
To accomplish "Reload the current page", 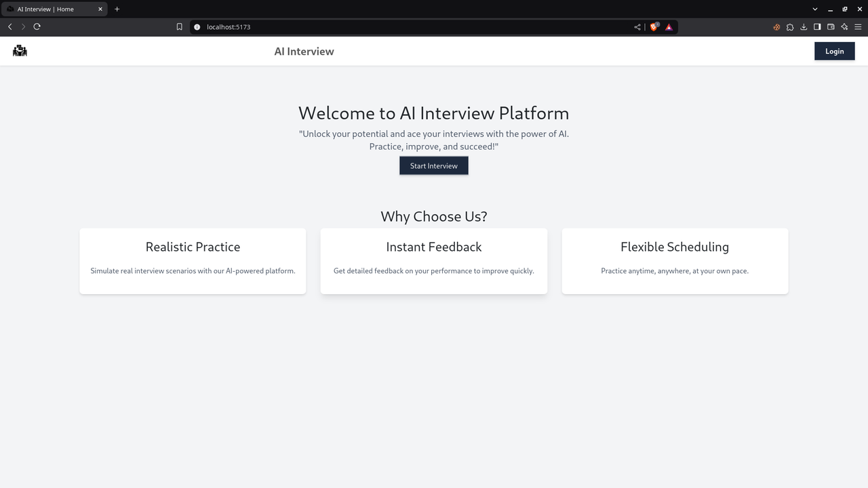I will (37, 26).
